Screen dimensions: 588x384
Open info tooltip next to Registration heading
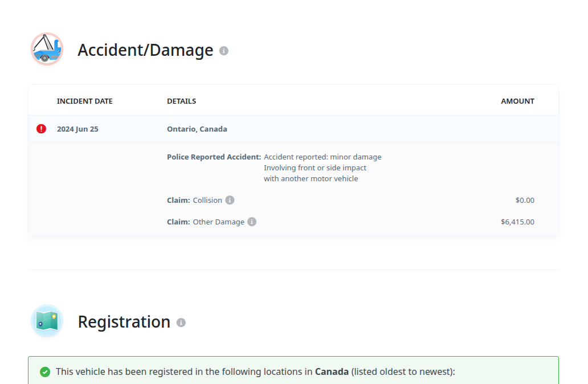tap(181, 322)
